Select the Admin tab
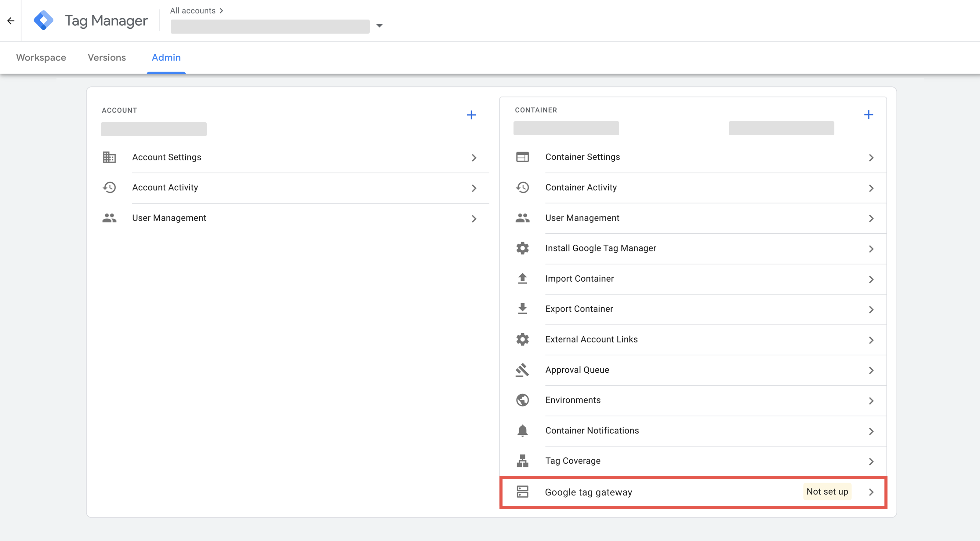The width and height of the screenshot is (980, 541). coord(166,57)
